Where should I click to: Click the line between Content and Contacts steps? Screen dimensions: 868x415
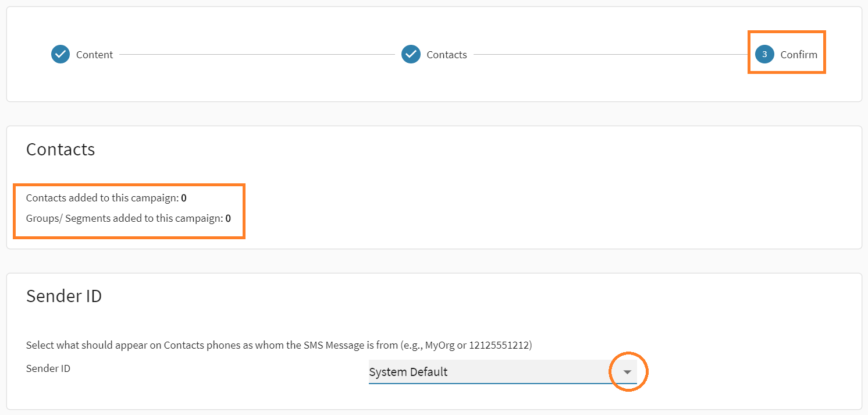coord(256,55)
